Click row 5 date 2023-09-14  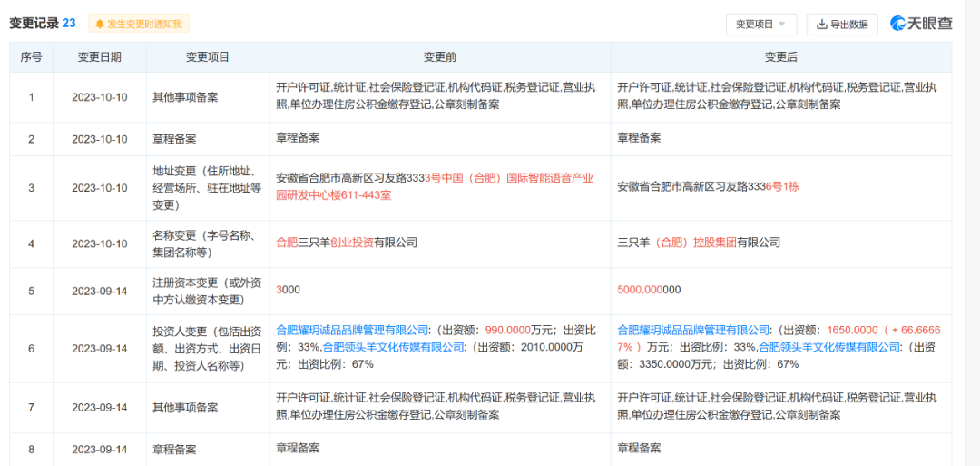100,291
